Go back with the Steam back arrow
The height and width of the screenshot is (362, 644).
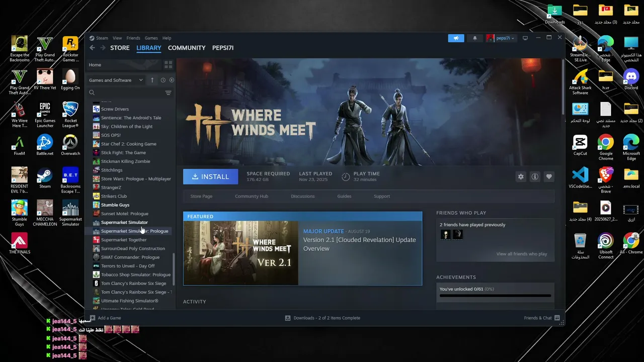(92, 48)
